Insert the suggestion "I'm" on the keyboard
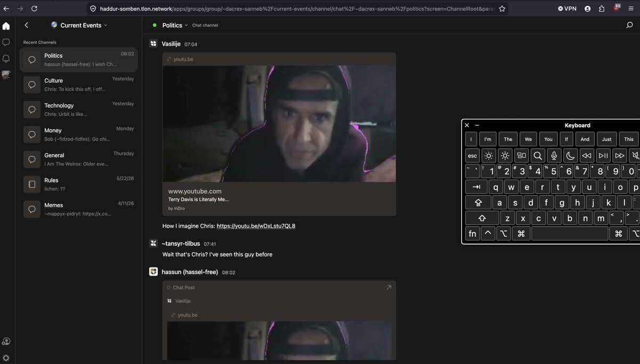The image size is (640, 364). pos(487,139)
